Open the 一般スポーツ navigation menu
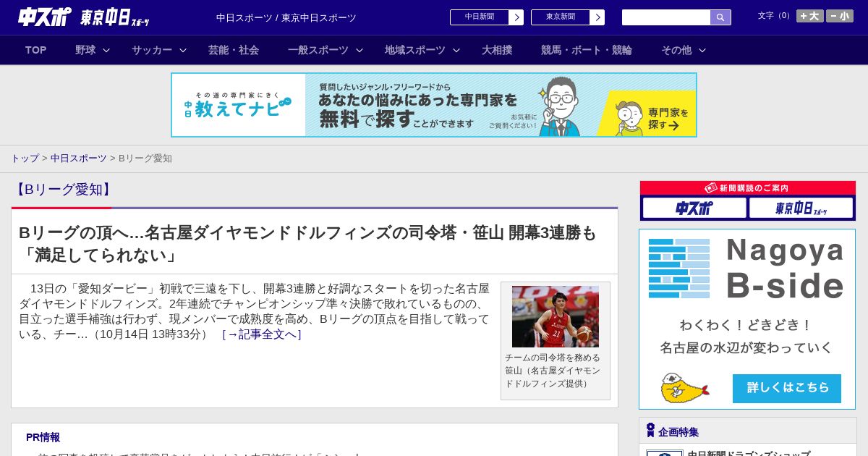The width and height of the screenshot is (868, 456). (318, 50)
